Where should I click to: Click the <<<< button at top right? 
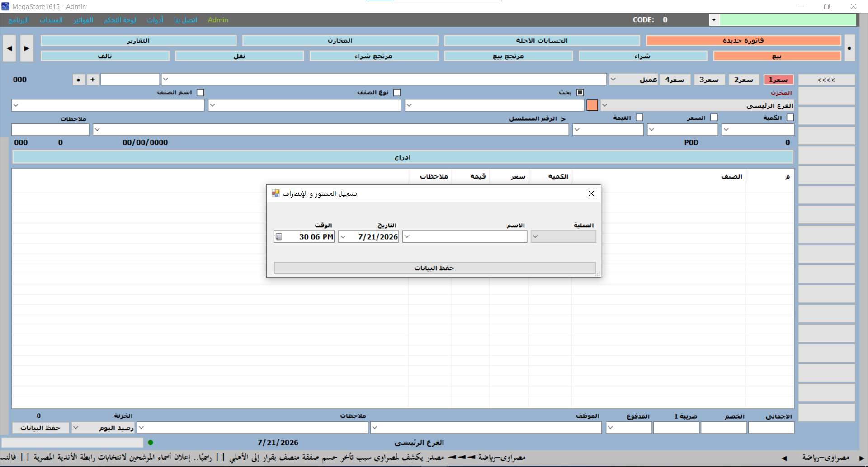click(x=826, y=80)
